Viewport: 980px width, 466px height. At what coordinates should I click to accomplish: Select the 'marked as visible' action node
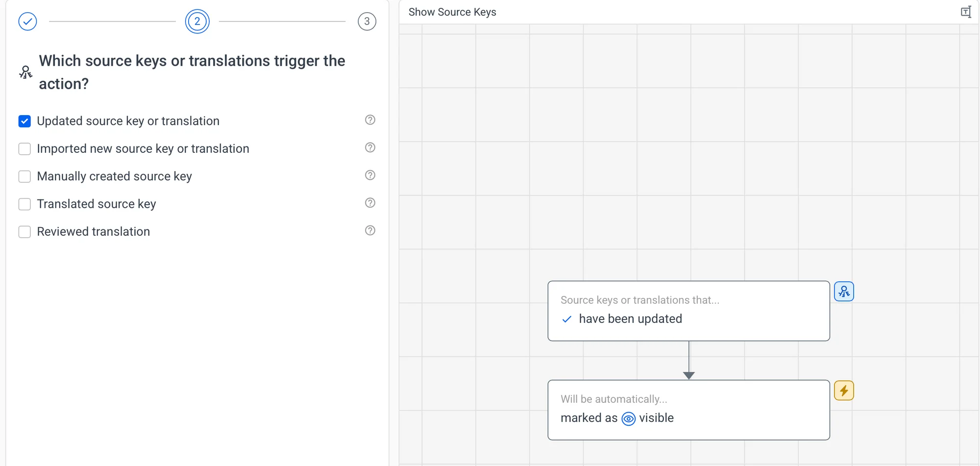click(x=688, y=410)
